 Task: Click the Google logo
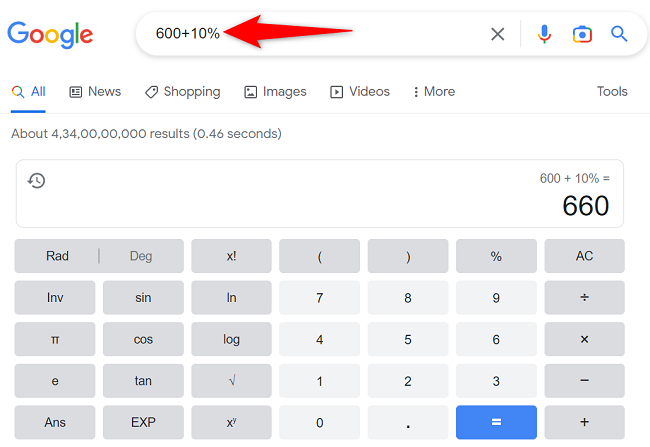click(50, 35)
